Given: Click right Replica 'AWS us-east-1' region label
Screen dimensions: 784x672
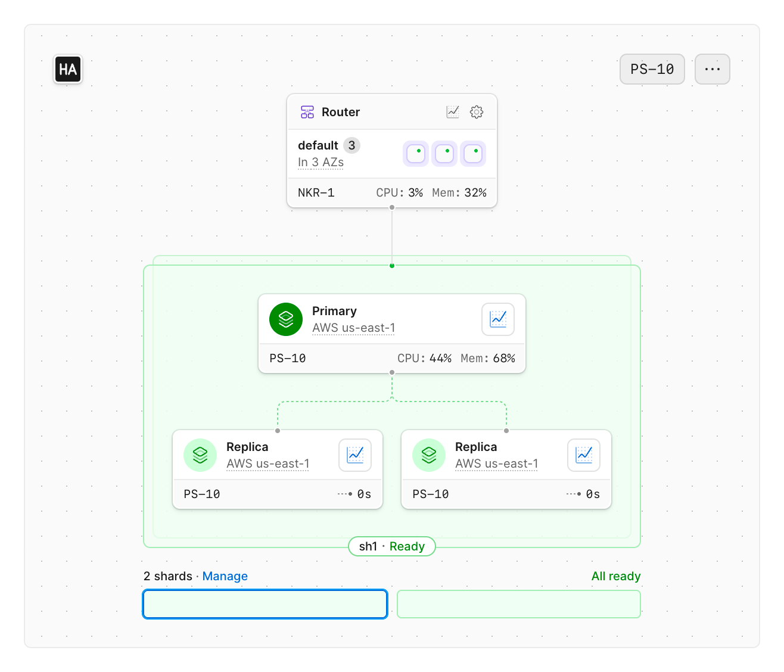Looking at the screenshot, I should click(x=497, y=463).
